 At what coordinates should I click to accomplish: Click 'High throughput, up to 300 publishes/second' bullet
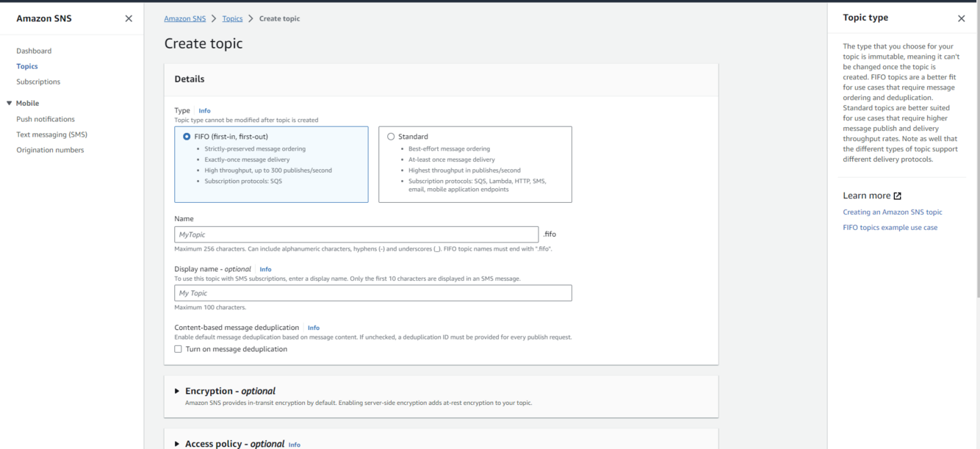coord(268,170)
